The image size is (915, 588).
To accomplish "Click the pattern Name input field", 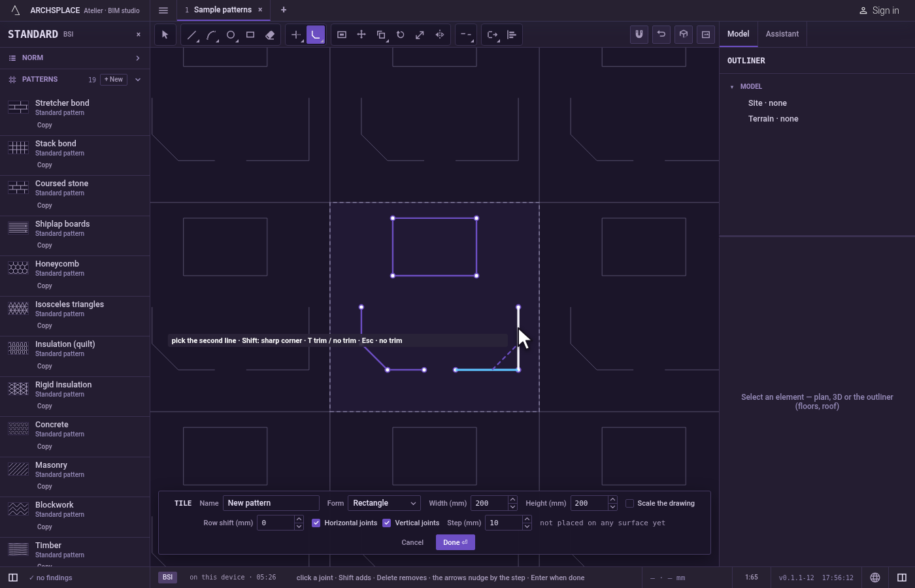I will coord(271,503).
